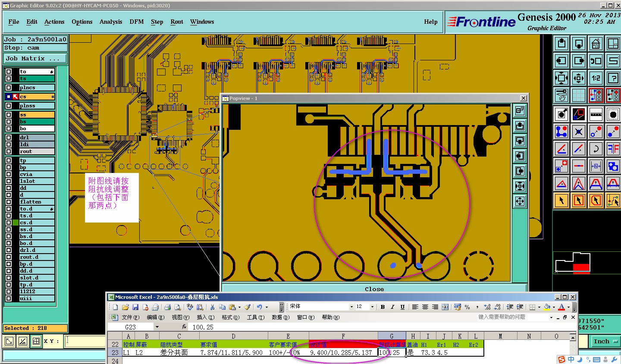The width and height of the screenshot is (621, 364).
Task: Toggle display checkbox for layer 'flatten'
Action: (x=9, y=202)
